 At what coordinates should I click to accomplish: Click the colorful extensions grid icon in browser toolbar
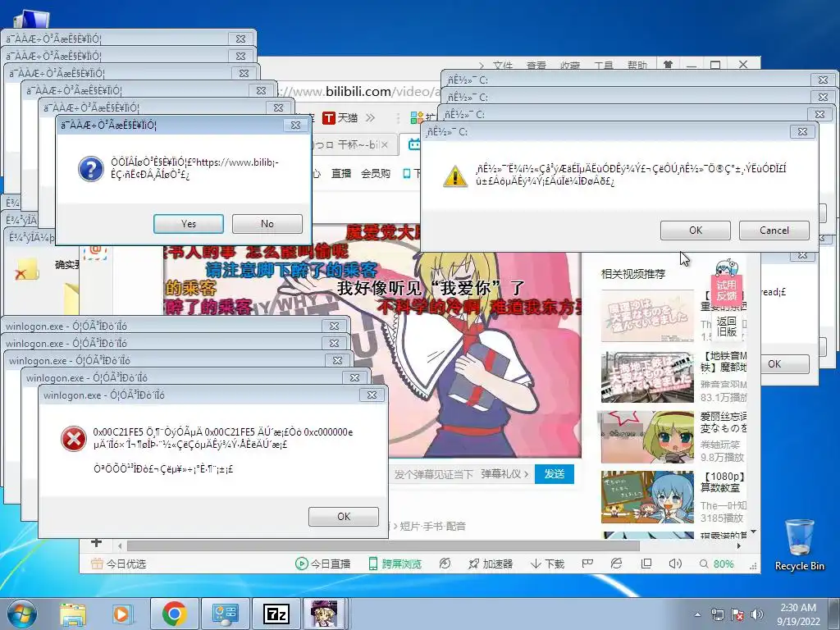416,118
